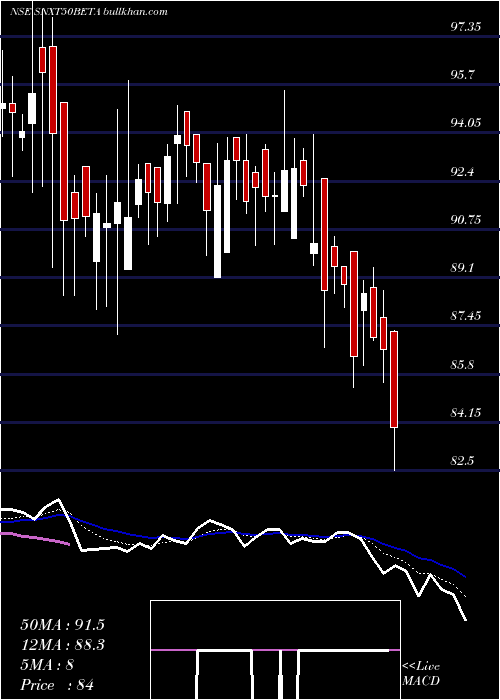Image resolution: width=500 pixels, height=700 pixels.
Task: Click the 87.45 price axis label
Action: (466, 316)
